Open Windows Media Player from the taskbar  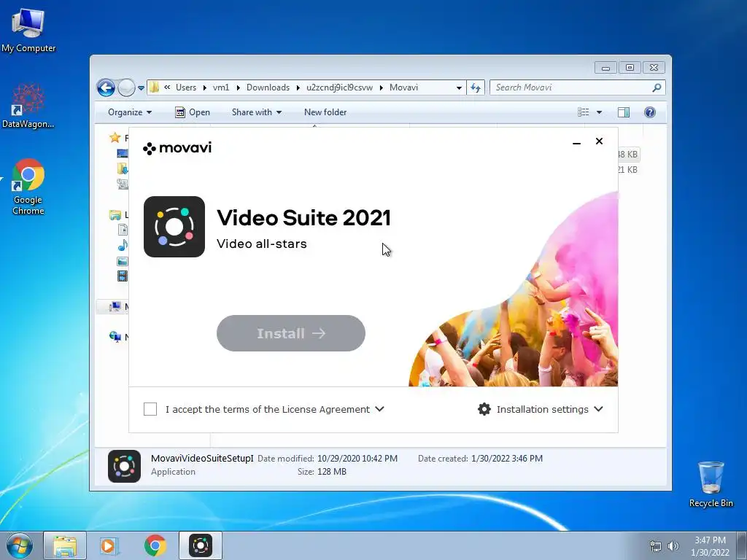click(x=108, y=545)
